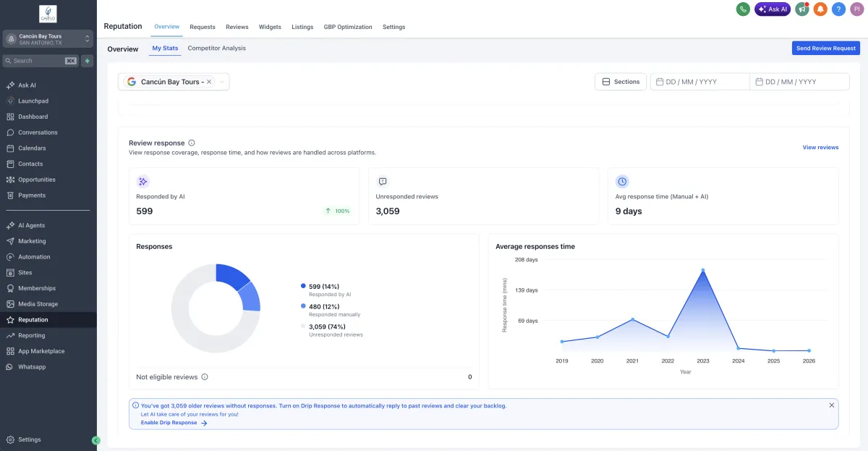Dismiss the Drip Response info banner
The height and width of the screenshot is (451, 868).
[x=831, y=405]
